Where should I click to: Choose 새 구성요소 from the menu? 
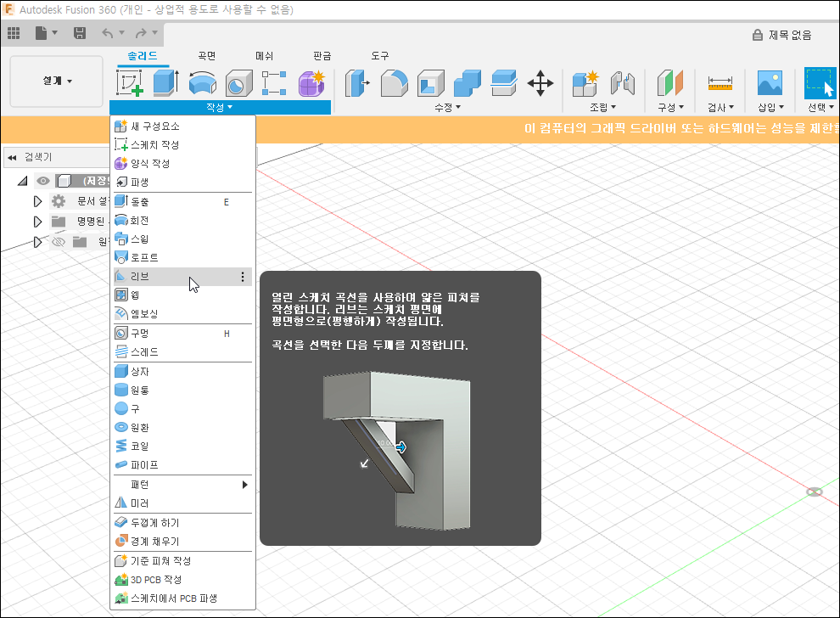tap(182, 126)
